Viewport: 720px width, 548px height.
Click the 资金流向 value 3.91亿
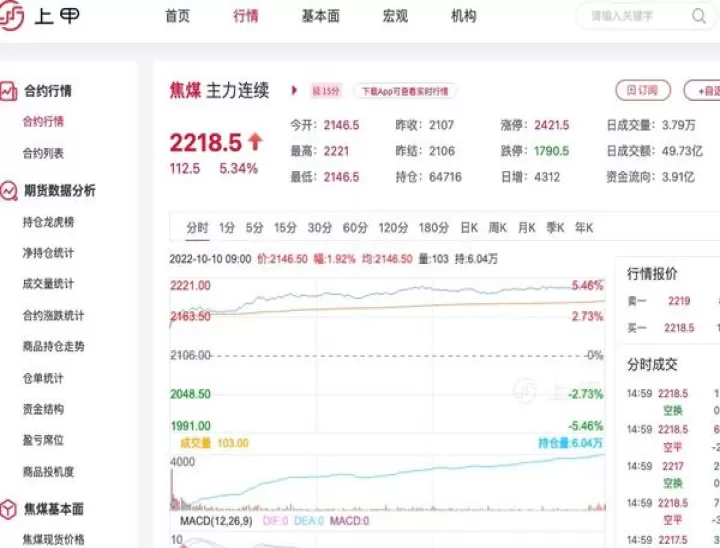click(678, 177)
